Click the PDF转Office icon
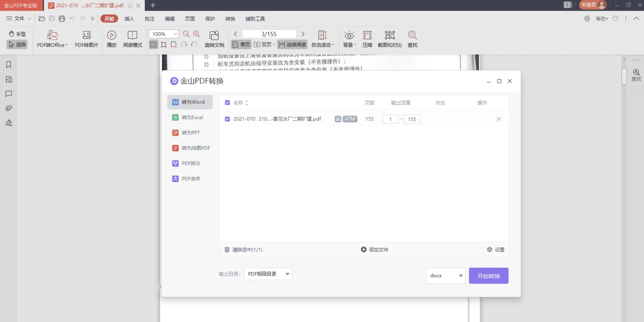 (x=52, y=36)
